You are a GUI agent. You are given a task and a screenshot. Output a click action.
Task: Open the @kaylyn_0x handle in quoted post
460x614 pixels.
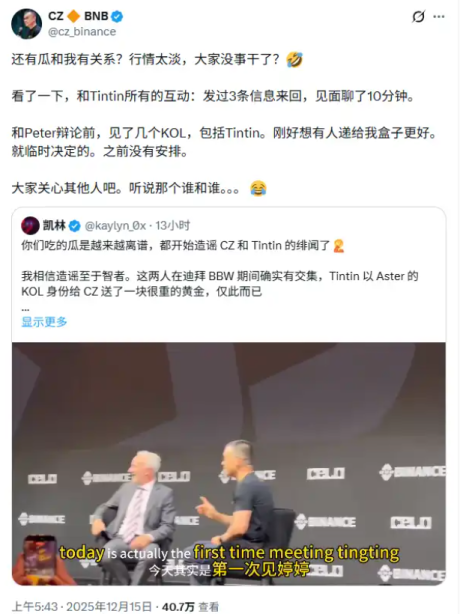[115, 226]
